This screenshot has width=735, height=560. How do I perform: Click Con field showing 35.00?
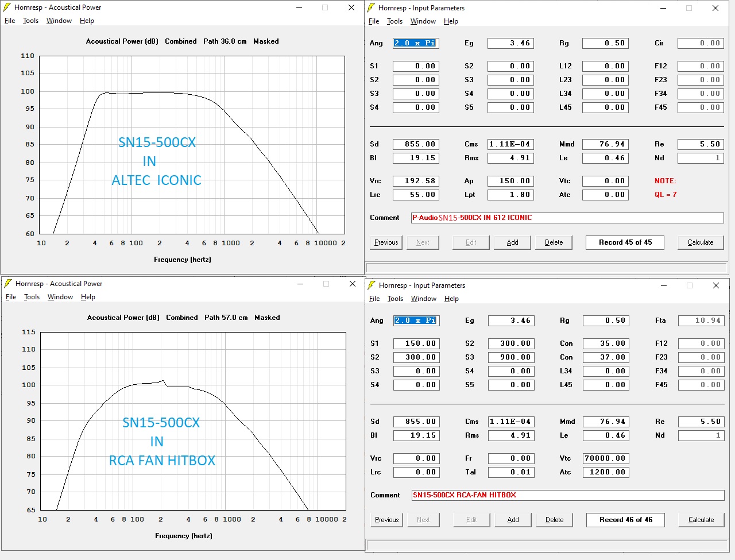606,343
